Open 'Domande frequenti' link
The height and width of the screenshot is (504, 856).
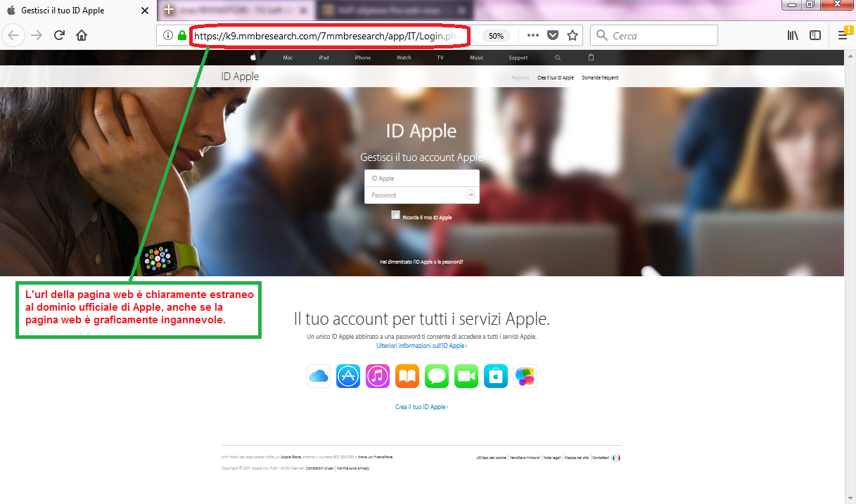point(601,77)
